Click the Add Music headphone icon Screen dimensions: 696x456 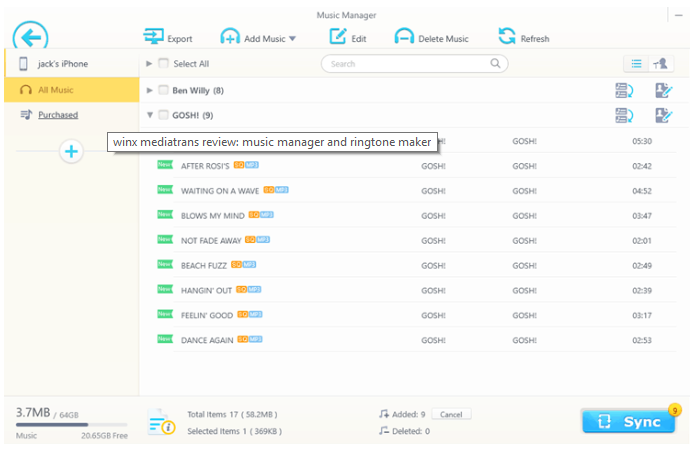(230, 36)
